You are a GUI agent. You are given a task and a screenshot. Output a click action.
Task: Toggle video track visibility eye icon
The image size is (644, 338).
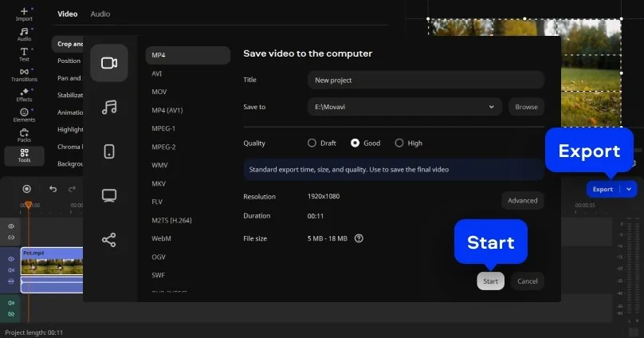tap(11, 259)
